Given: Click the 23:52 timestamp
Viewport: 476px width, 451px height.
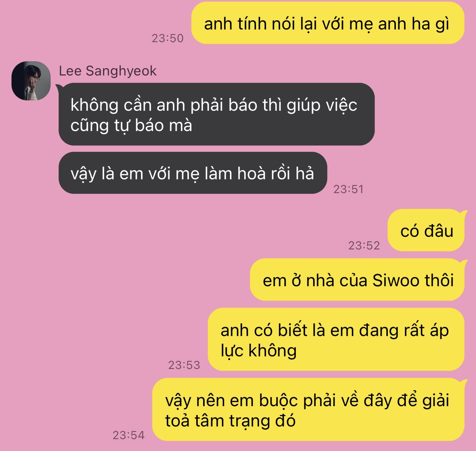Looking at the screenshot, I should [364, 245].
